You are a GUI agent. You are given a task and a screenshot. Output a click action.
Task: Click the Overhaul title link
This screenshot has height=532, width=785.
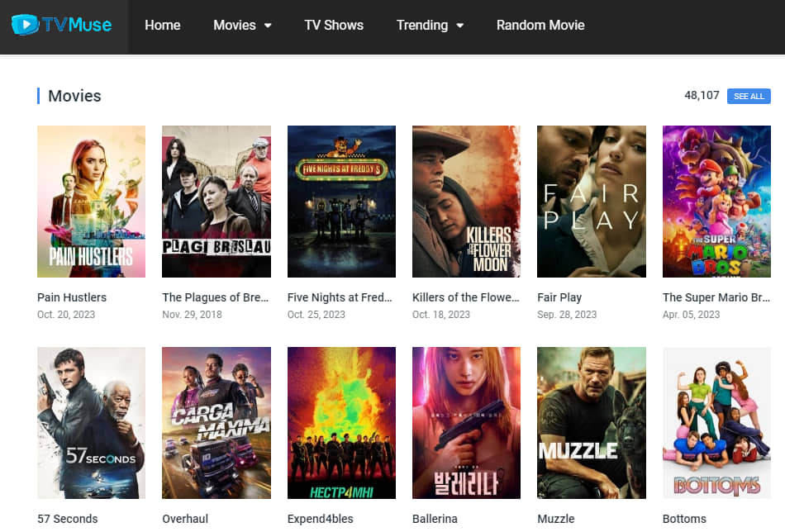click(185, 519)
